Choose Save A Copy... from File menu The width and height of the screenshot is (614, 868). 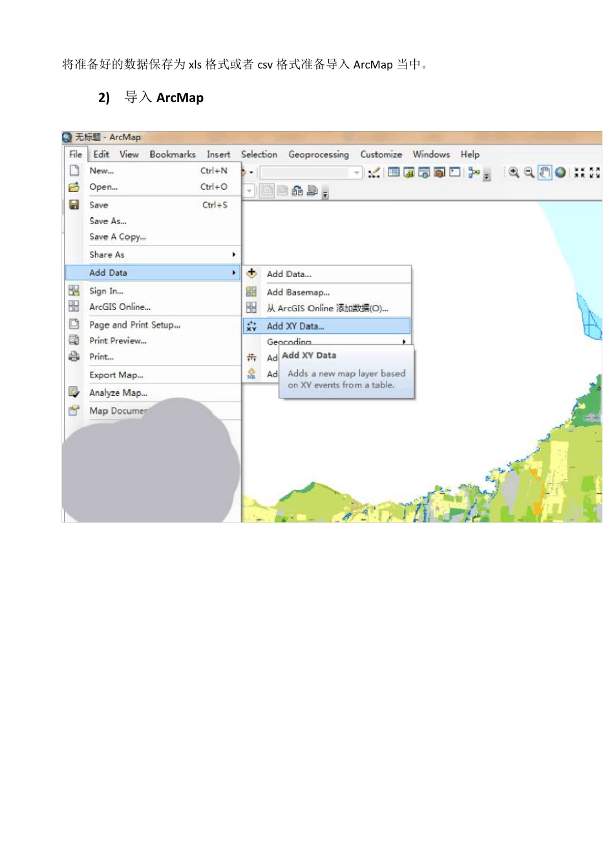coord(153,236)
